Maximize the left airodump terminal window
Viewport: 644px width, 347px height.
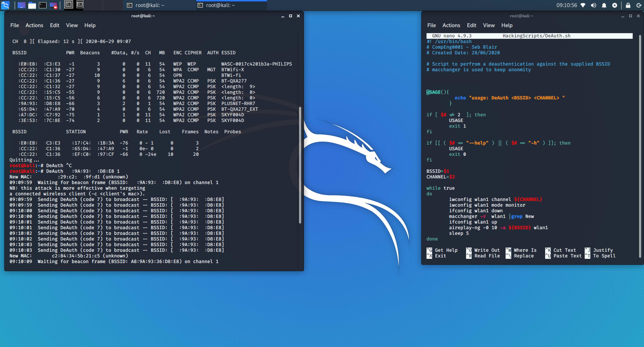pos(291,16)
